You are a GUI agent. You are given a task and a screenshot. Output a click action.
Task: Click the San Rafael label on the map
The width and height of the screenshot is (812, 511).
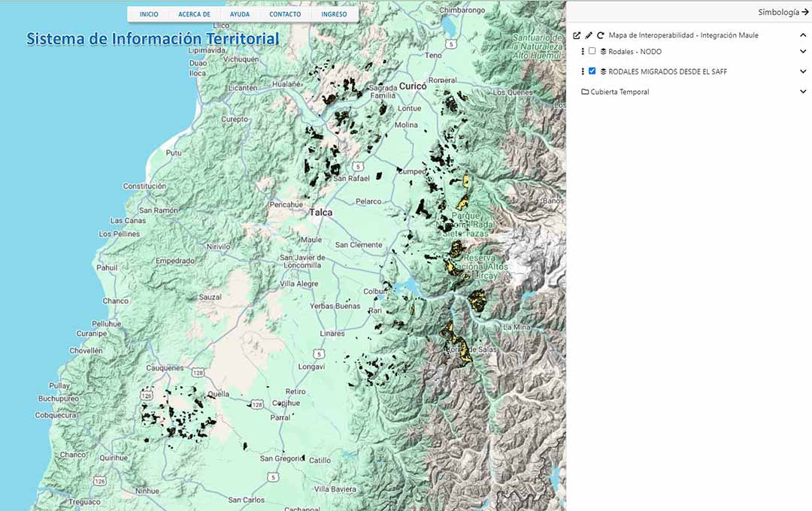point(352,178)
